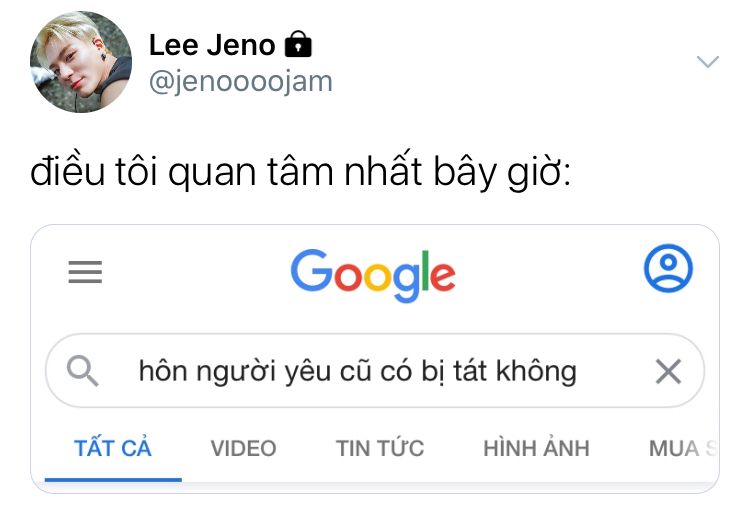Screen dimensions: 750x511
Task: Open the embedded Google screenshot image
Action: (375, 359)
